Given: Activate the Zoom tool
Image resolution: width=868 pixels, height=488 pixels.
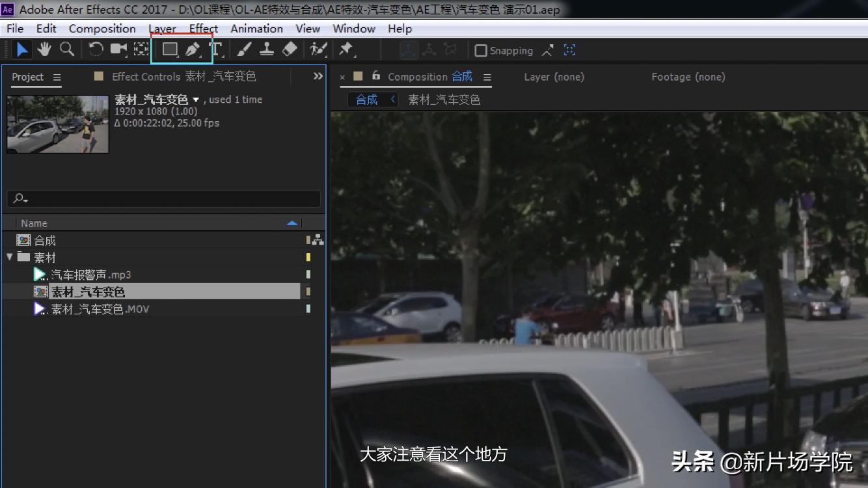Looking at the screenshot, I should (67, 49).
